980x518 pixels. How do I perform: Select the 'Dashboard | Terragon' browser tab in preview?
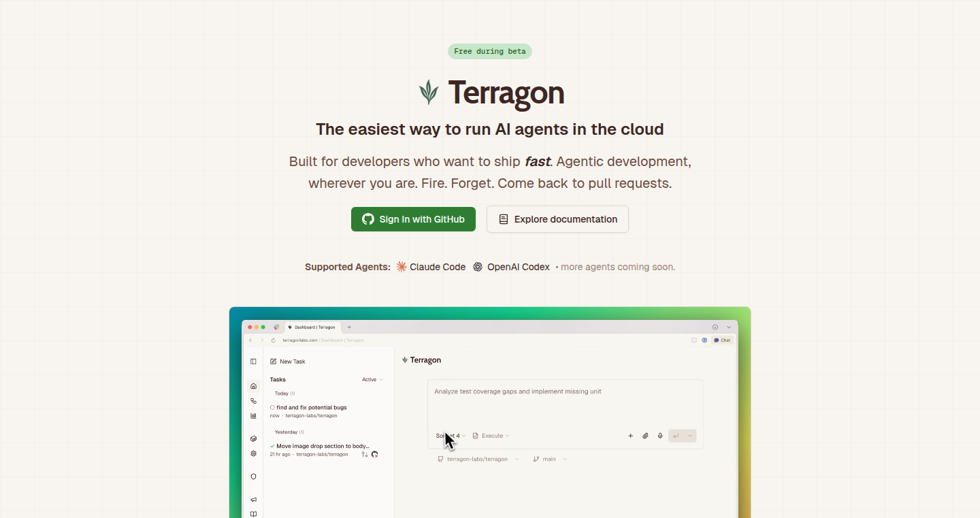312,327
